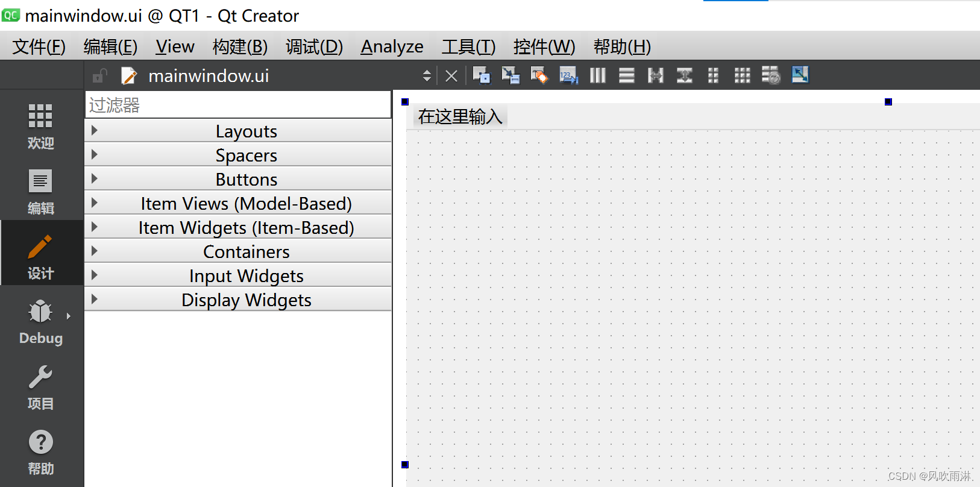Select the Display Widgets category label
Image resolution: width=980 pixels, height=487 pixels.
tap(247, 300)
